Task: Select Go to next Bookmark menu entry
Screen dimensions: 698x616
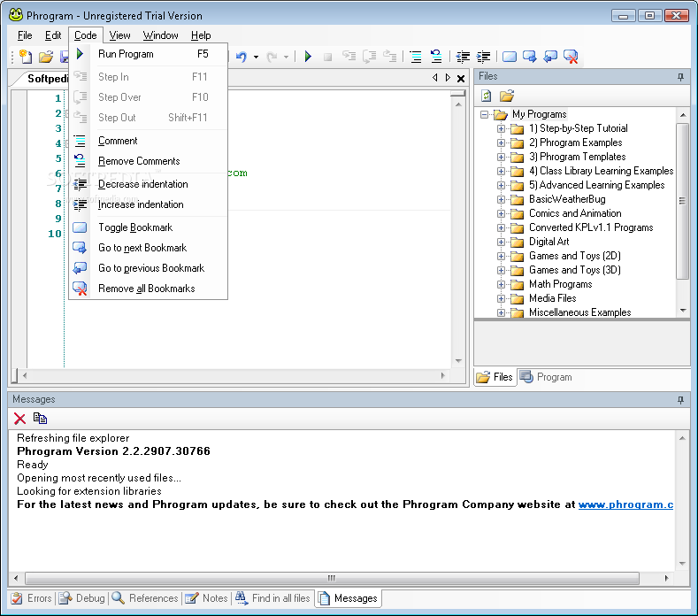Action: coord(149,248)
